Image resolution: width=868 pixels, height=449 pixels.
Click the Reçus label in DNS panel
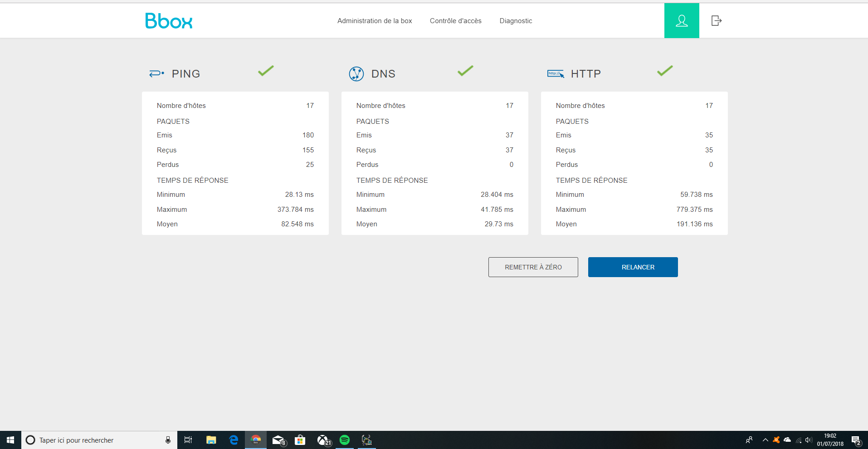point(366,150)
